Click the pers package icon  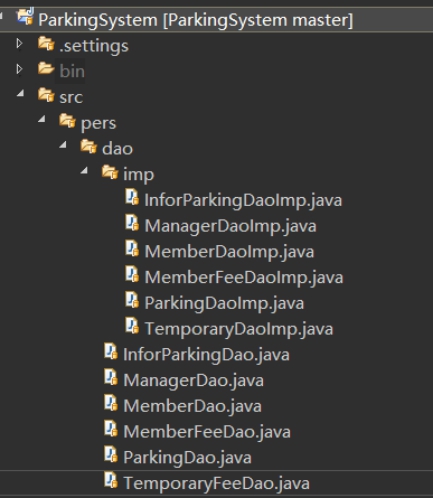67,120
